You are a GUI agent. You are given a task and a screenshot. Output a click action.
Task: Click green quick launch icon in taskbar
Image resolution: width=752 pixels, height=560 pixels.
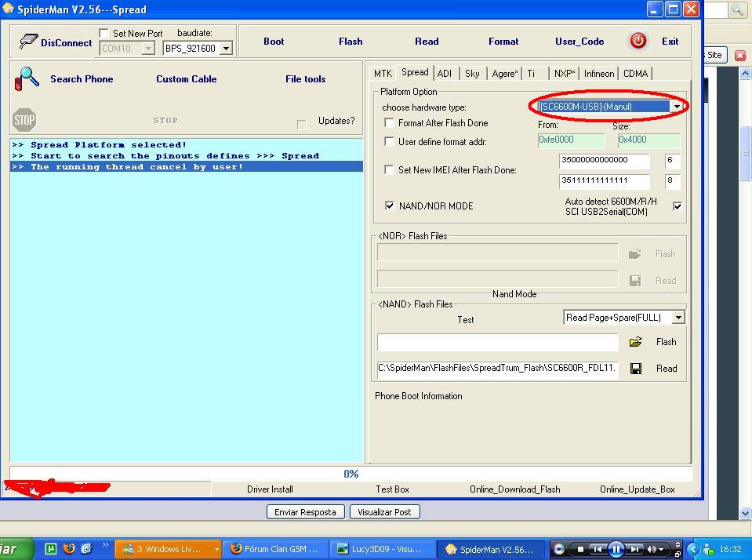pos(51,548)
